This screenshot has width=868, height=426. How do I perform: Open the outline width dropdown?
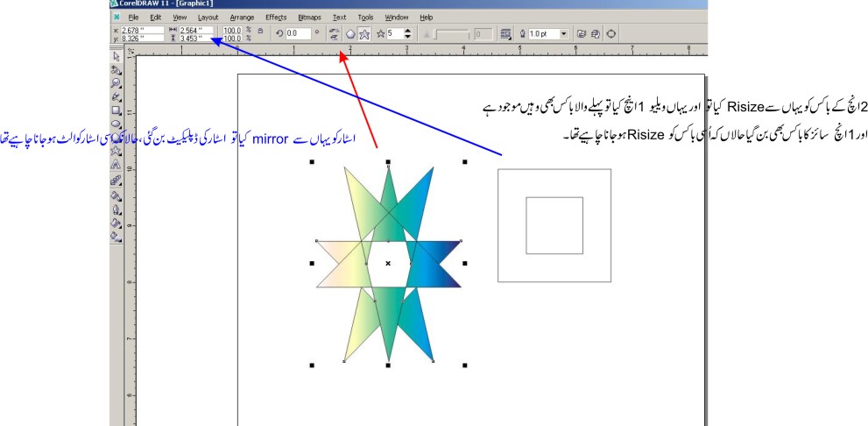563,34
